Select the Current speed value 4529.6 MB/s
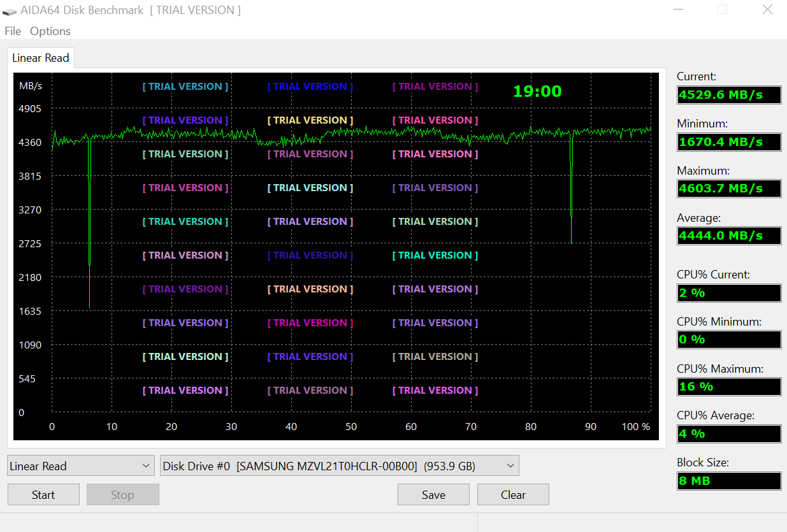Screen dimensions: 787x532 click(x=729, y=95)
